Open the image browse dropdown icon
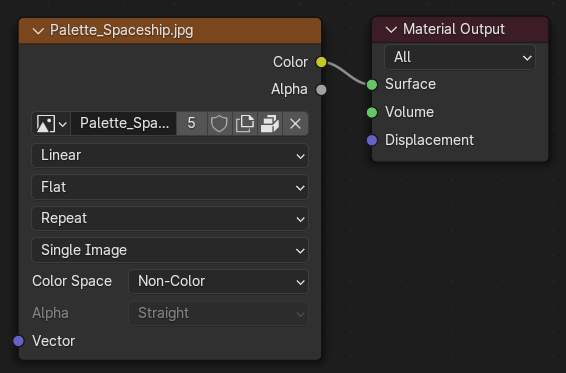Image resolution: width=566 pixels, height=373 pixels. pos(51,124)
